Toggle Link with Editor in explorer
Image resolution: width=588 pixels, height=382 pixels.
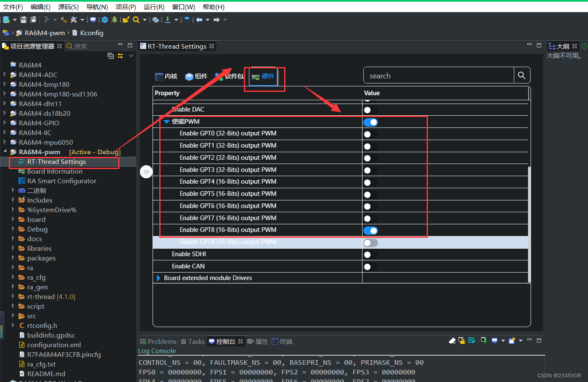(120, 56)
